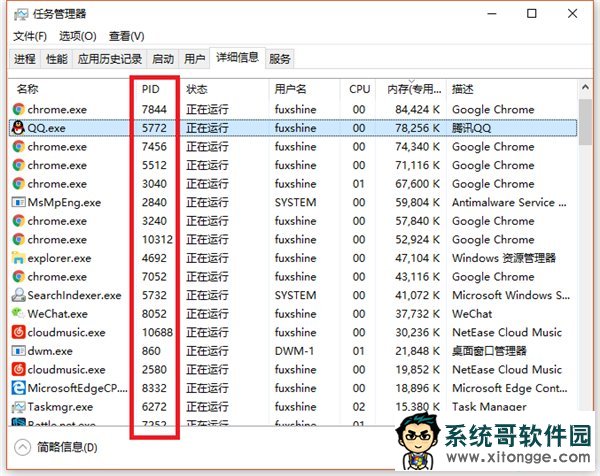Open the 文件(F) menu
The image size is (600, 476).
tap(30, 36)
